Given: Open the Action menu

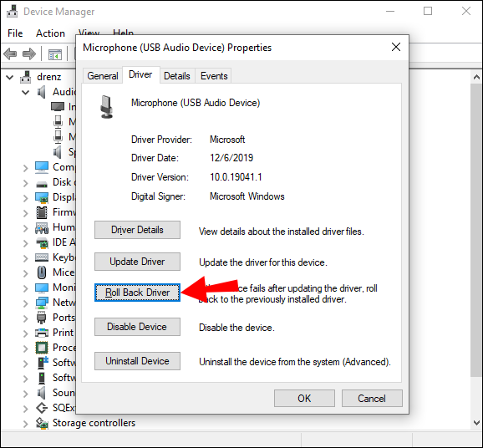Looking at the screenshot, I should click(x=50, y=33).
